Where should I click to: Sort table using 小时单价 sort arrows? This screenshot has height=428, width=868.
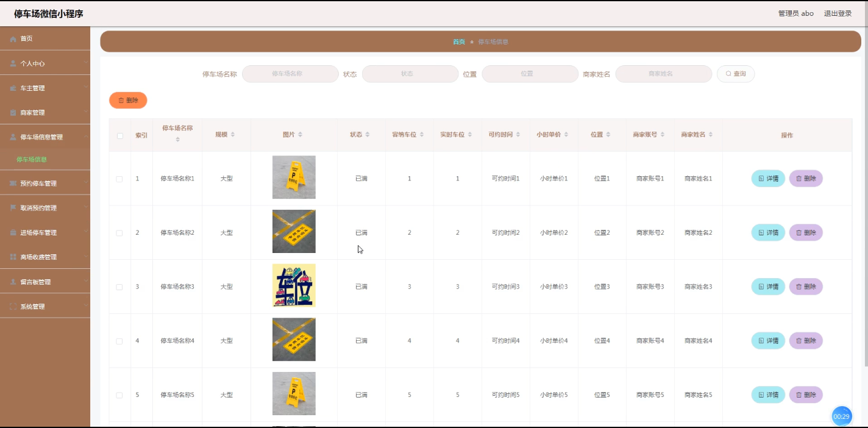[566, 135]
